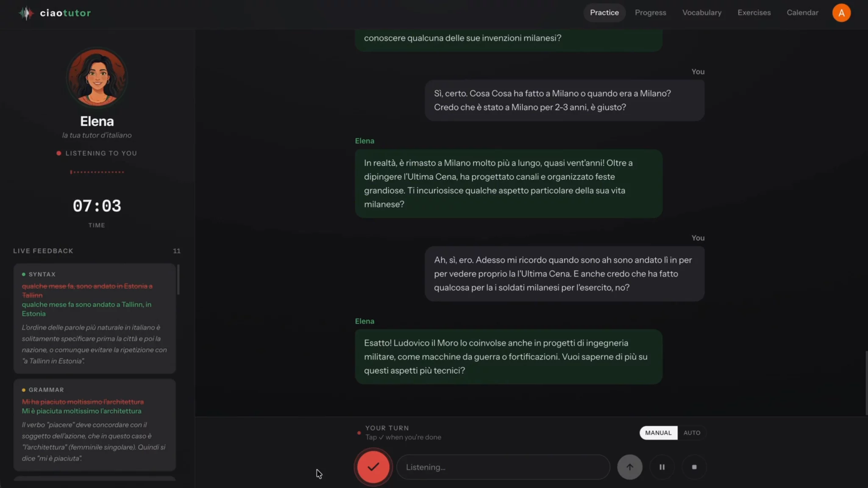Click Elena's tutor avatar picture
This screenshot has height=488, width=868.
click(97, 78)
